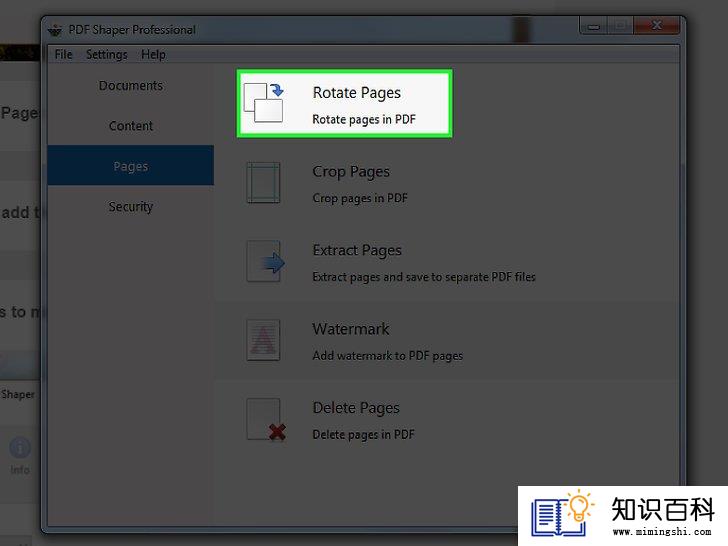Screen dimensions: 728x546
Task: Open the File menu
Action: tap(64, 55)
